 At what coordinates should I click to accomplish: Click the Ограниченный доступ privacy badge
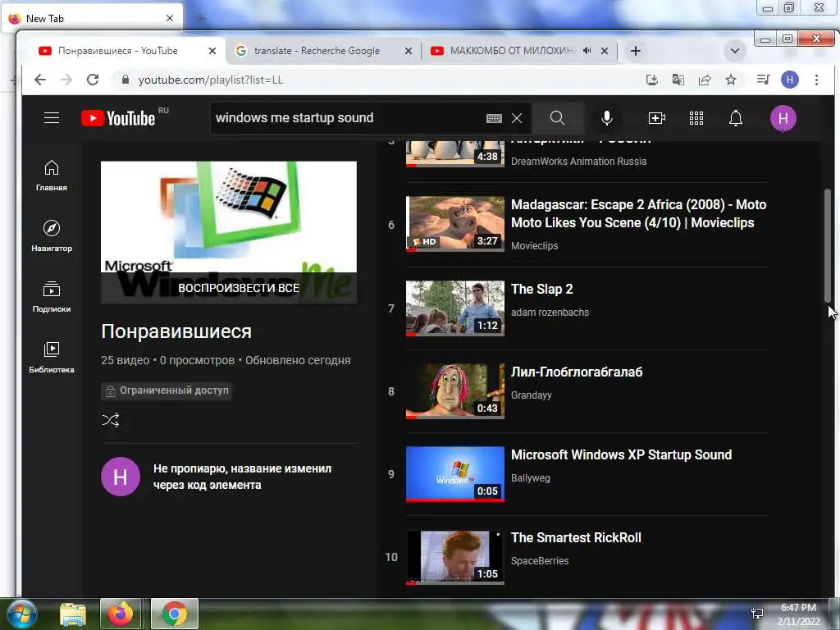167,390
